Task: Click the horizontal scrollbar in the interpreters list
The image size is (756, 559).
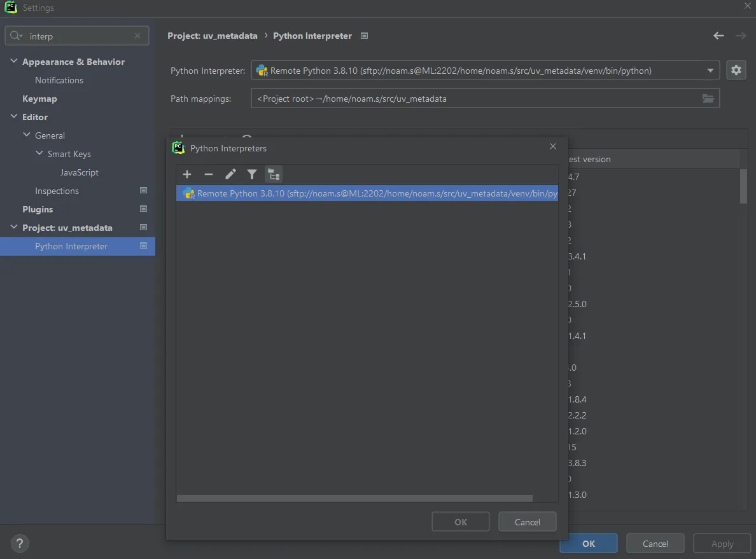Action: 354,499
